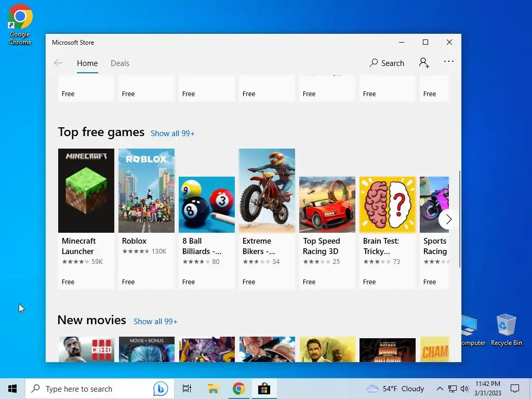Viewport: 532px width, 399px height.
Task: Open the sign-in account icon
Action: 424,63
